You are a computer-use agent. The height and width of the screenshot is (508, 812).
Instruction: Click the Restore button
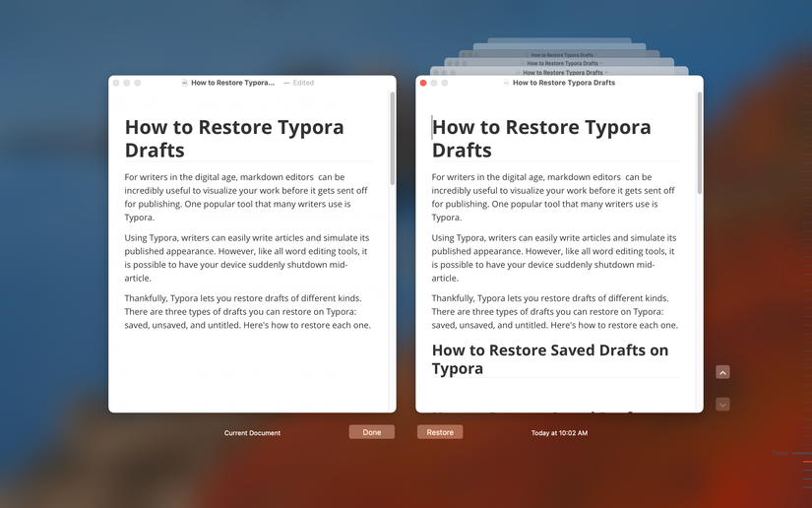tap(440, 432)
